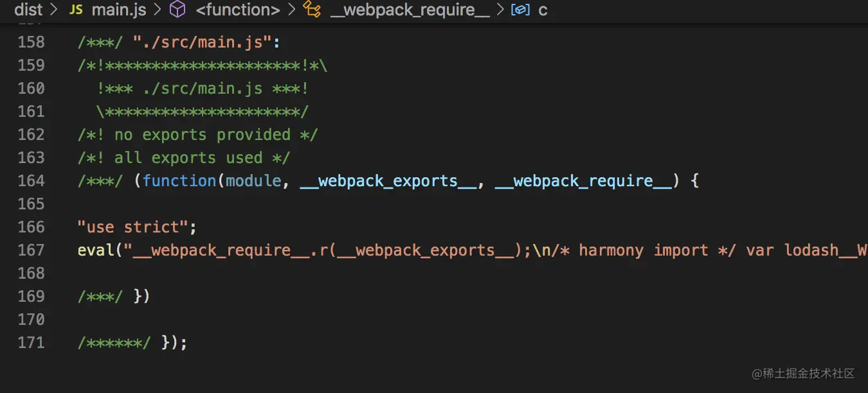868x393 pixels.
Task: Click __webpack_exports__ parameter on line 164
Action: pyautogui.click(x=388, y=181)
